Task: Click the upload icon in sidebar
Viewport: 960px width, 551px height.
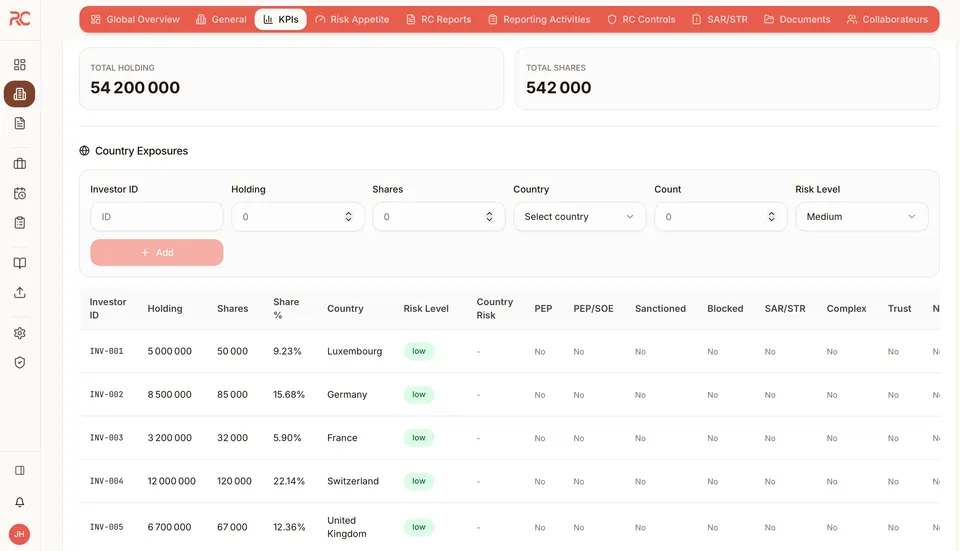Action: (x=20, y=292)
